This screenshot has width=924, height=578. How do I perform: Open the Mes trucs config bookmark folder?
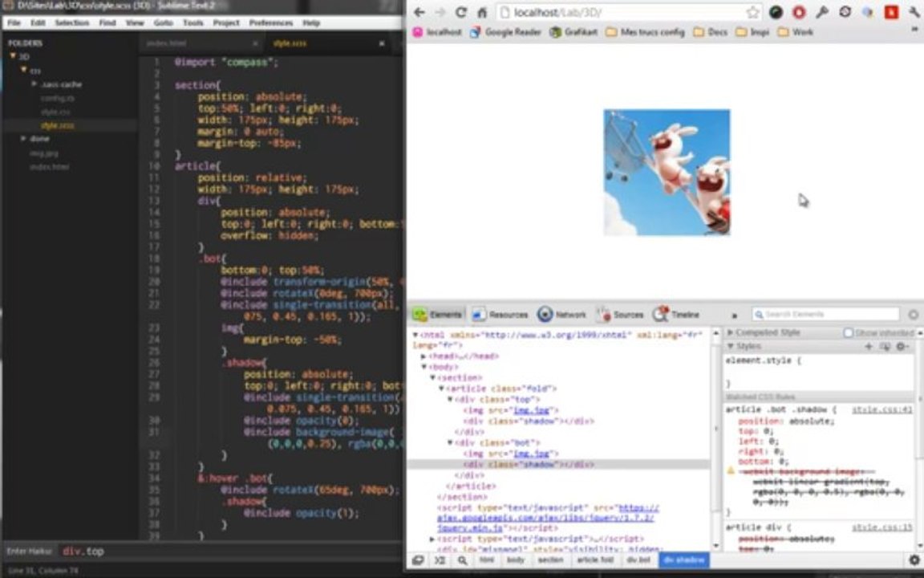tap(645, 32)
